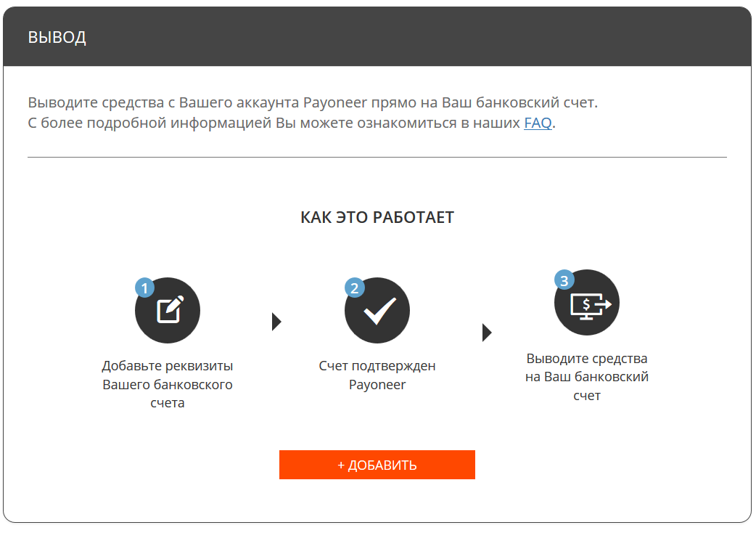The image size is (756, 533).
Task: Click the sentence starting 'Выводите средства с Вашего аккаунта'
Action: click(x=313, y=102)
